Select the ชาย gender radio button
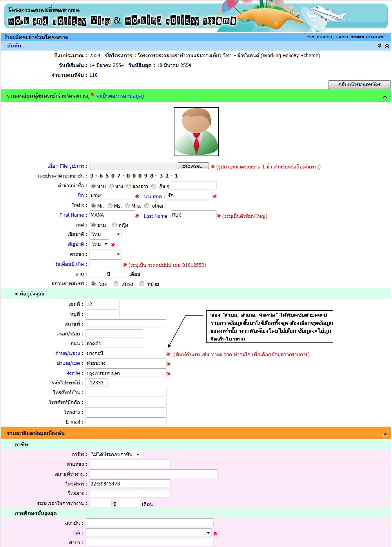Image resolution: width=392 pixels, height=547 pixels. coord(93,225)
